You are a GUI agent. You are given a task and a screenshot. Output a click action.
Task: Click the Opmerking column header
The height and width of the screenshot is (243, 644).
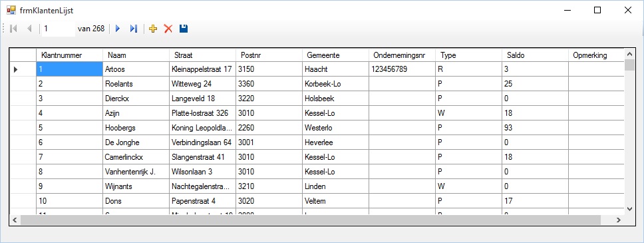click(596, 55)
